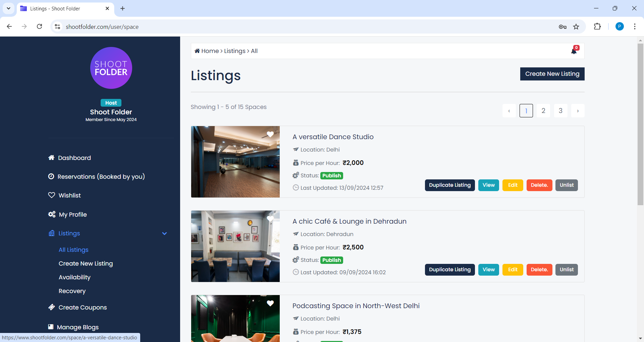The width and height of the screenshot is (644, 342).
Task: Select page 1 in pagination
Action: click(x=526, y=111)
